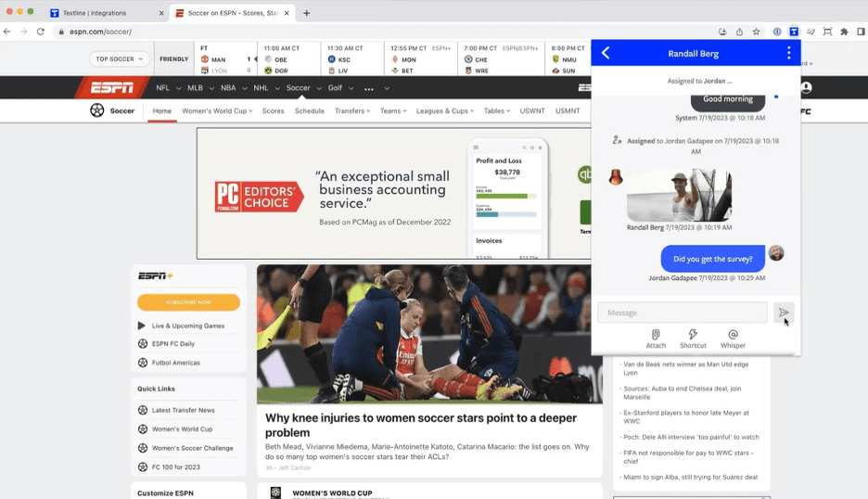The height and width of the screenshot is (499, 868).
Task: Open the Attach paperclip option
Action: pos(656,339)
